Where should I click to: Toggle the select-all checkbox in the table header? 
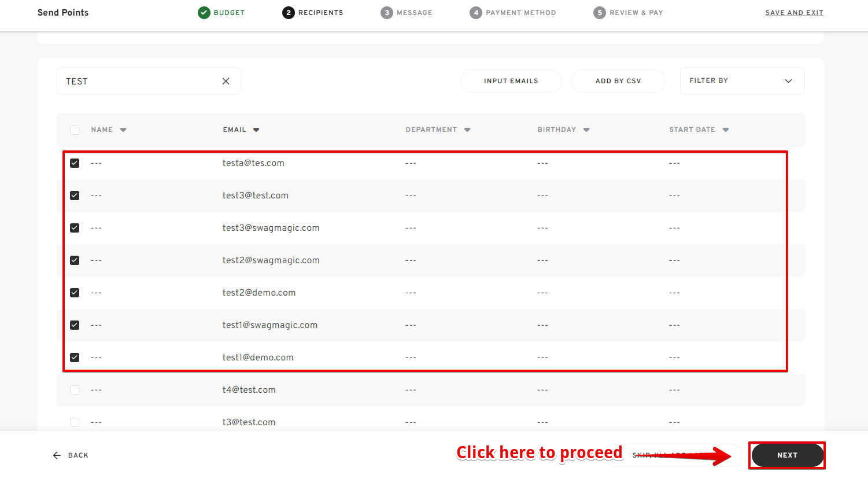point(75,130)
